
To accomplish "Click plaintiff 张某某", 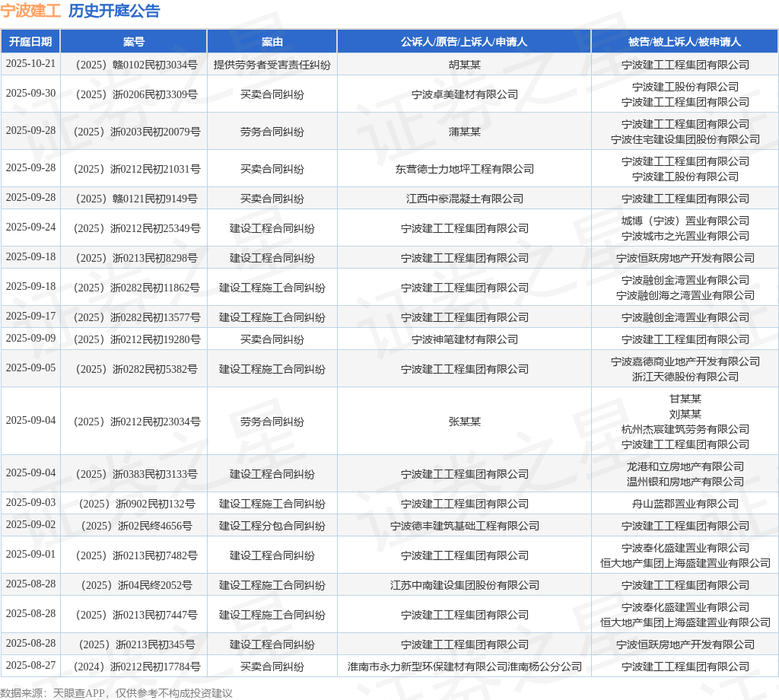I will coord(464,422).
